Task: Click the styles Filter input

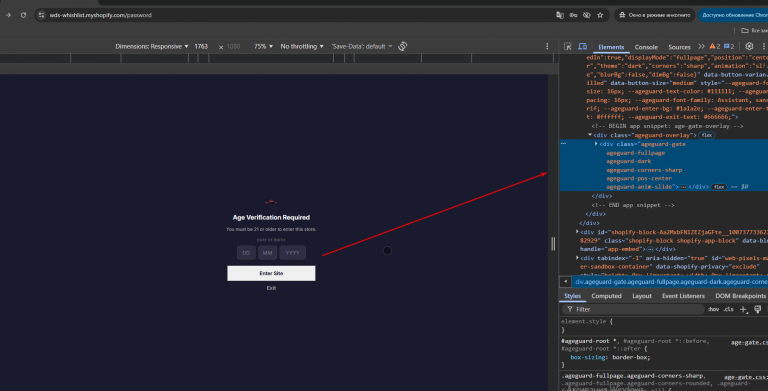Action: (633, 309)
